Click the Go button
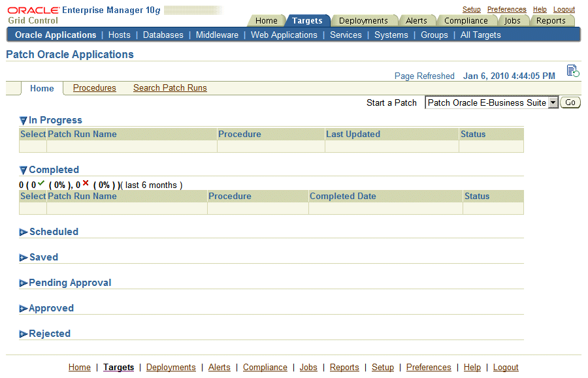 tap(570, 102)
